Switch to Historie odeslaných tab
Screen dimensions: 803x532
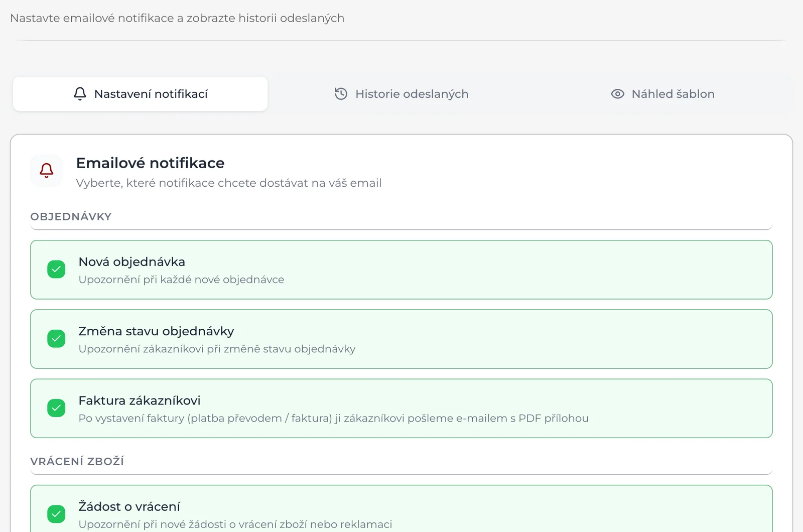(x=401, y=94)
